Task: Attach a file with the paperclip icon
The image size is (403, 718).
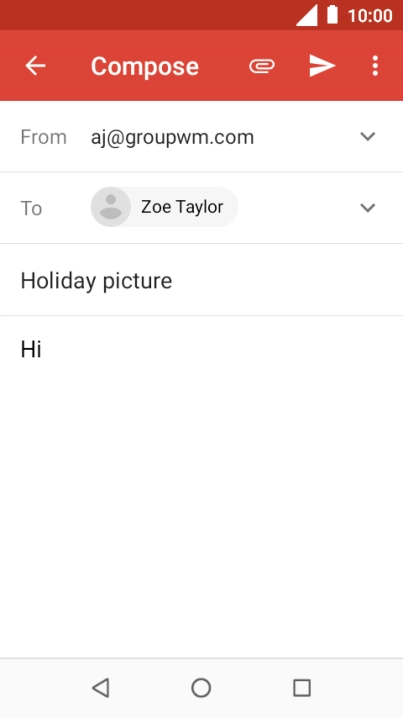Action: coord(262,66)
